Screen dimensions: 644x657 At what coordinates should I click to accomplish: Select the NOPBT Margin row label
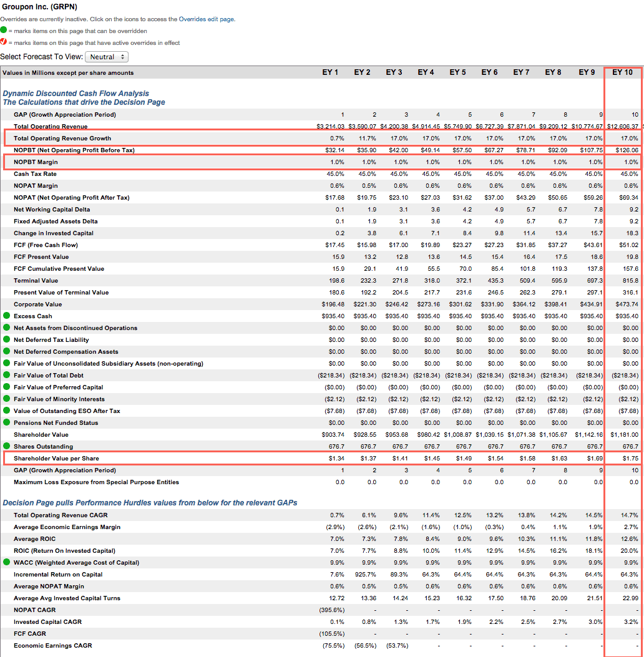pos(36,162)
